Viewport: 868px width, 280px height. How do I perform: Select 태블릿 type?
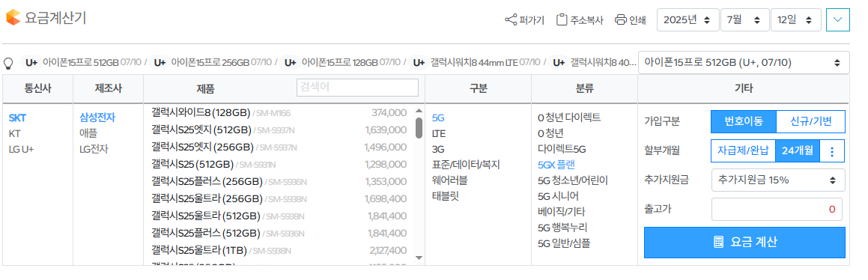coord(445,195)
